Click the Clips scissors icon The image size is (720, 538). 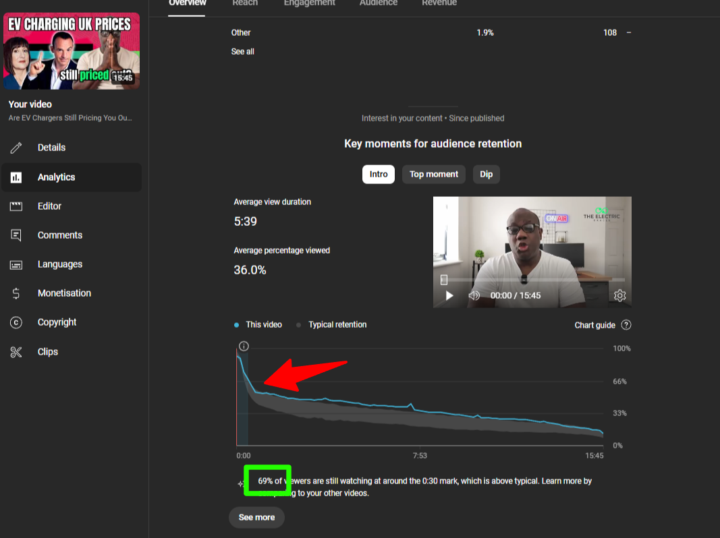tap(16, 352)
